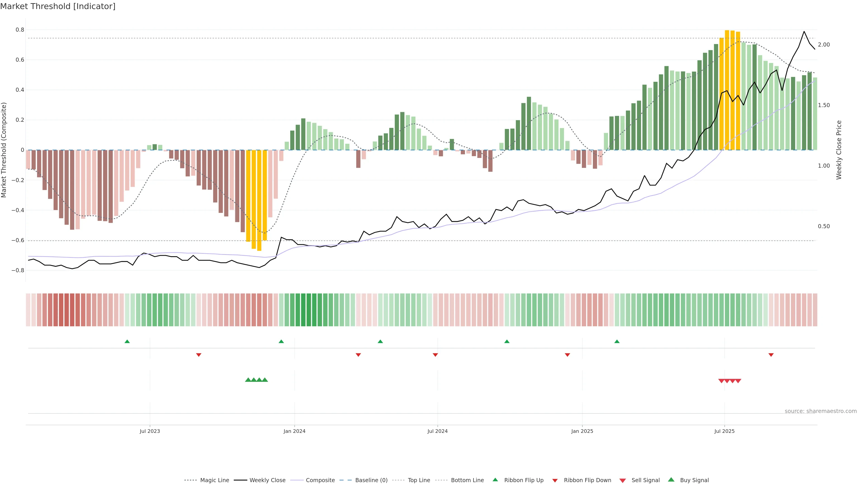This screenshot has width=868, height=488.
Task: Click the Buy Signal legend icon
Action: [671, 480]
